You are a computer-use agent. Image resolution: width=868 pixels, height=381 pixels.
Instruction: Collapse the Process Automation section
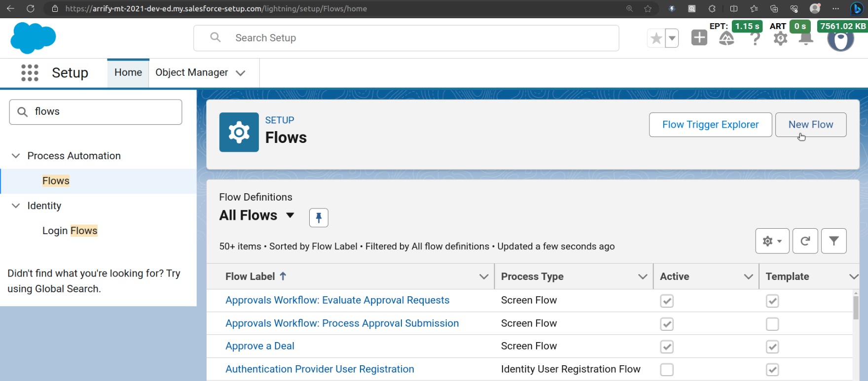16,156
